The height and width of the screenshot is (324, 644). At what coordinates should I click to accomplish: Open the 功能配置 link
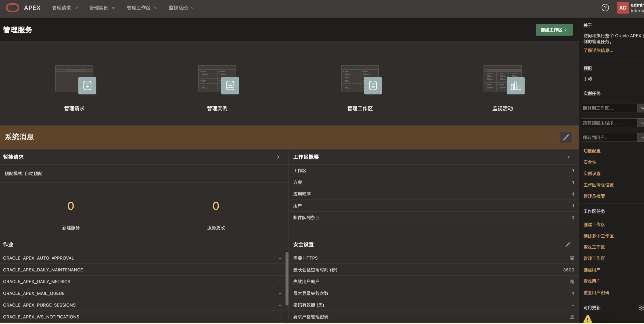(x=592, y=151)
